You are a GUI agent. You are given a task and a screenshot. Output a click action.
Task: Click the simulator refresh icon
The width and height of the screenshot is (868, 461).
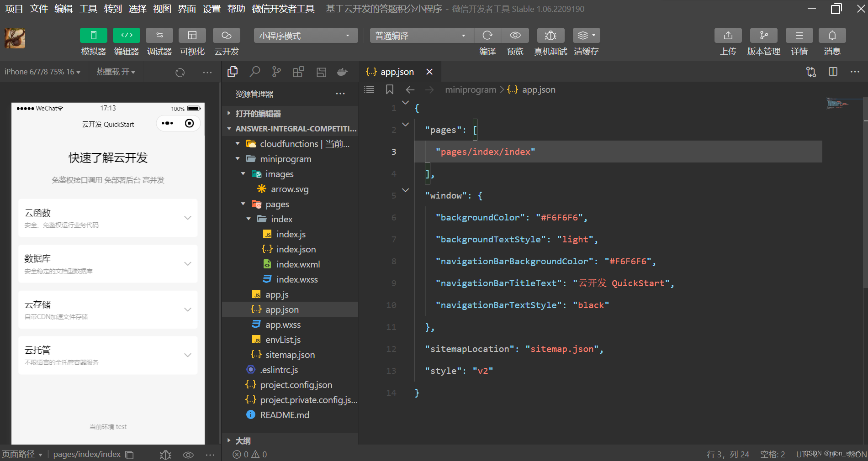click(x=180, y=72)
